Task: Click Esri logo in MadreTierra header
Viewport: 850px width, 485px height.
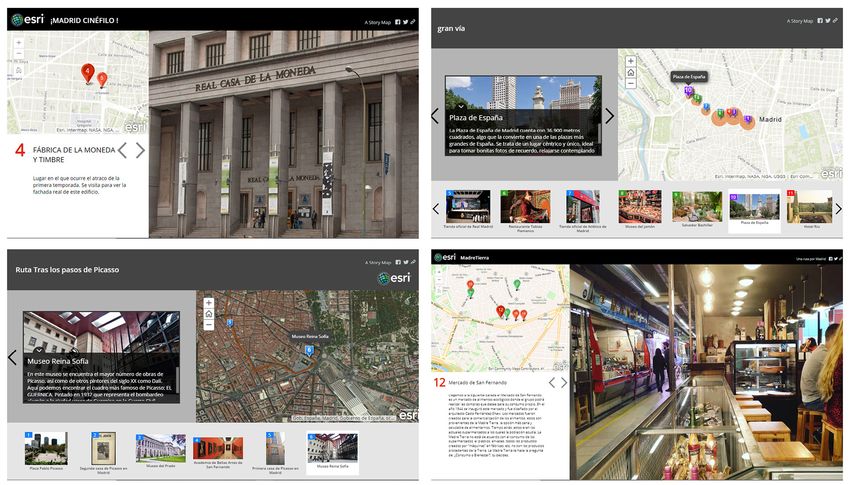Action: 445,257
